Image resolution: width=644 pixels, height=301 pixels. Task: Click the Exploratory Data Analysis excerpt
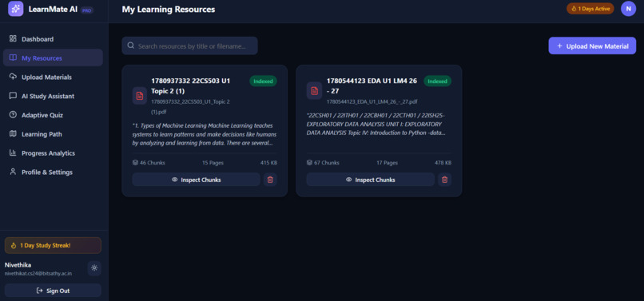pos(376,124)
